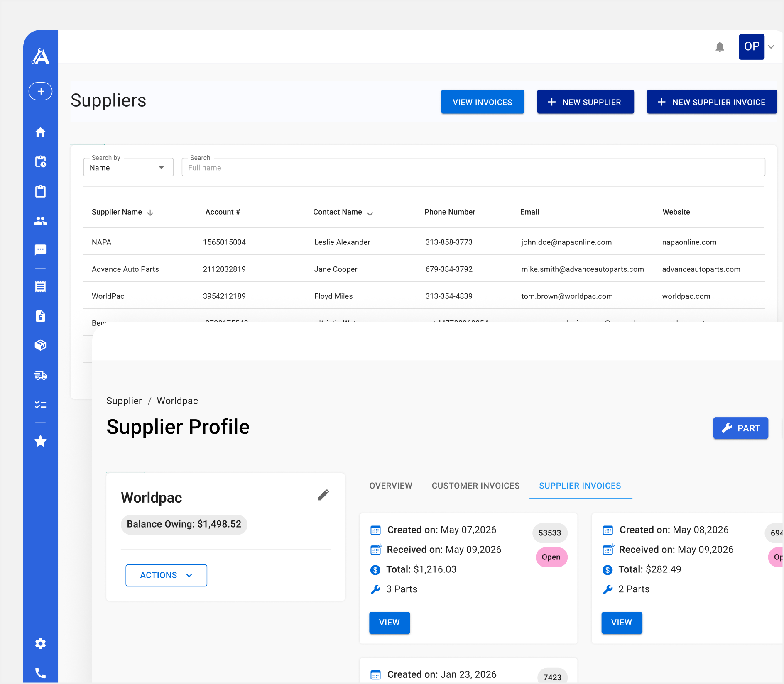Open the settings gear in the sidebar
This screenshot has width=784, height=684.
(40, 644)
